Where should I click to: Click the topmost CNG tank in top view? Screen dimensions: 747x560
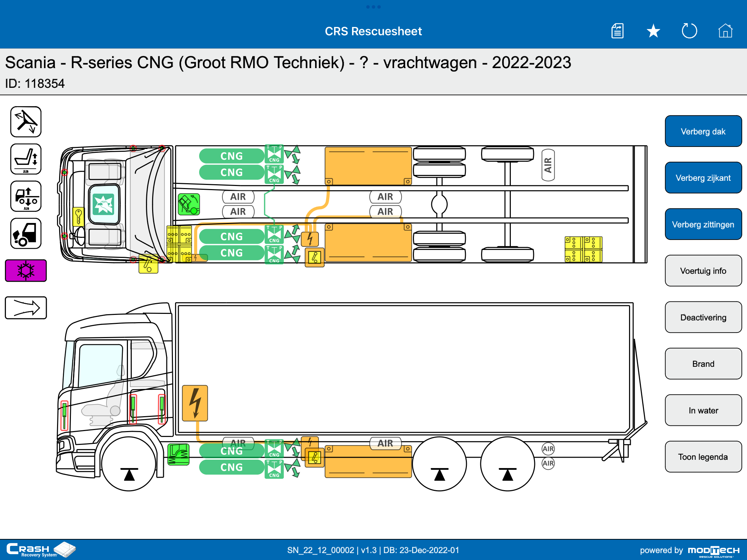232,156
